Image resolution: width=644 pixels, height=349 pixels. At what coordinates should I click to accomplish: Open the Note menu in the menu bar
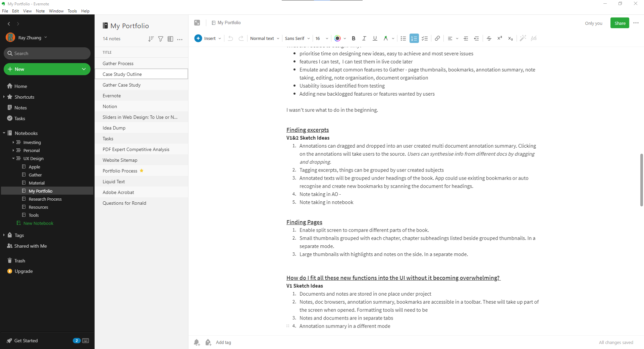pyautogui.click(x=40, y=11)
